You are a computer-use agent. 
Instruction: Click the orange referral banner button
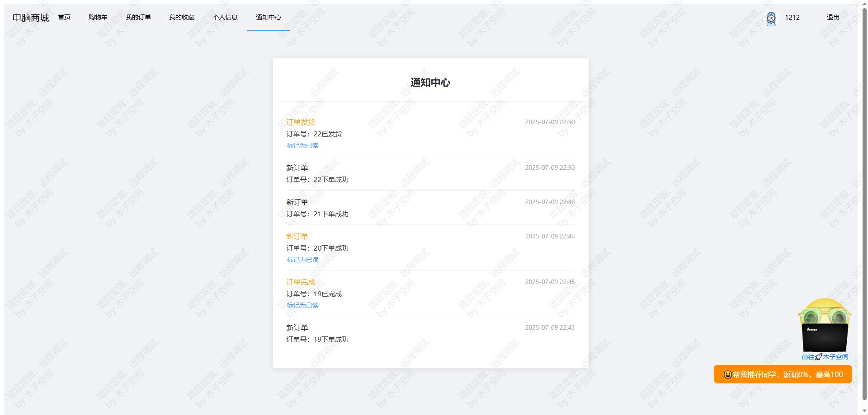pyautogui.click(x=783, y=374)
